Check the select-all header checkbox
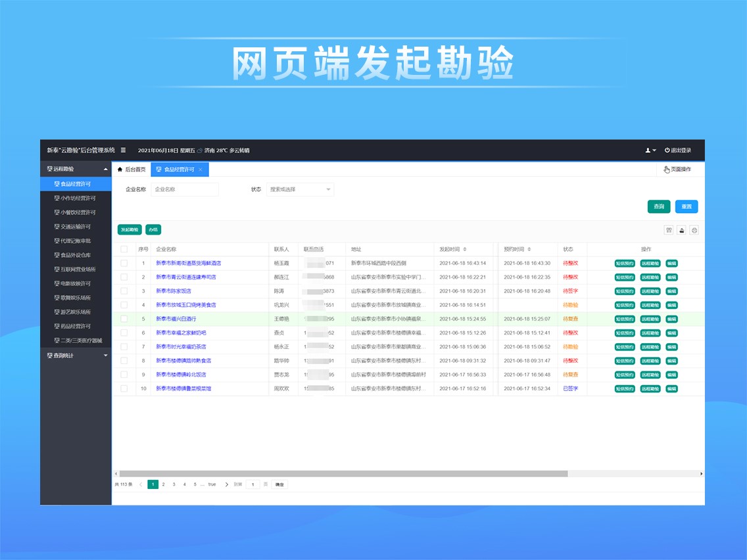Screen dimensions: 747x560 click(124, 249)
